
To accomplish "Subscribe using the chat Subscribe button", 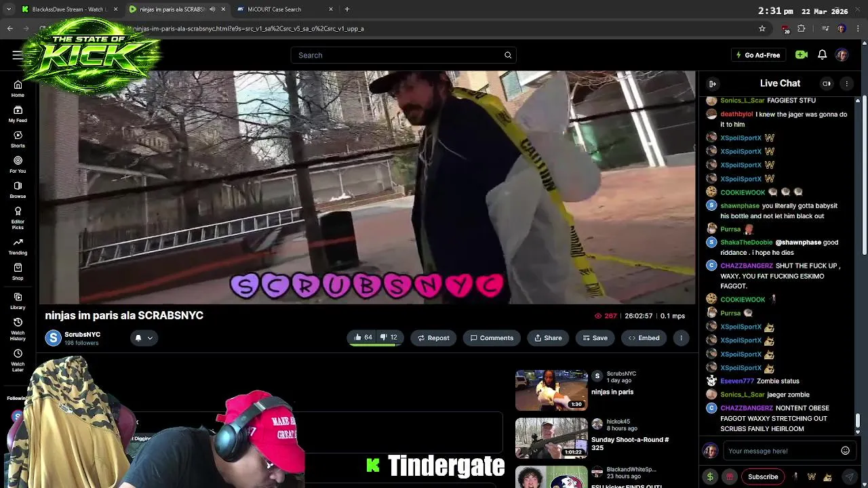I will pyautogui.click(x=763, y=476).
